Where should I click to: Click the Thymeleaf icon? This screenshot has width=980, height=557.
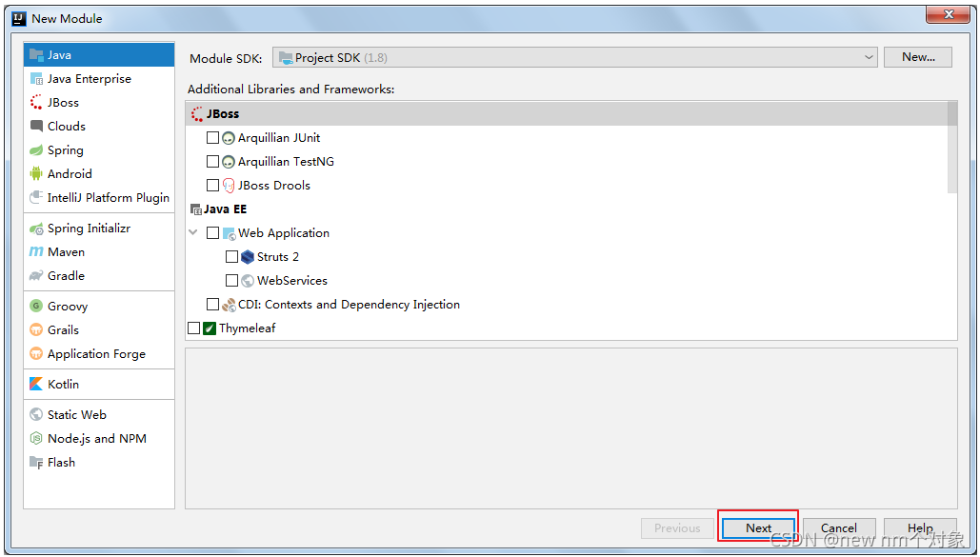(210, 328)
